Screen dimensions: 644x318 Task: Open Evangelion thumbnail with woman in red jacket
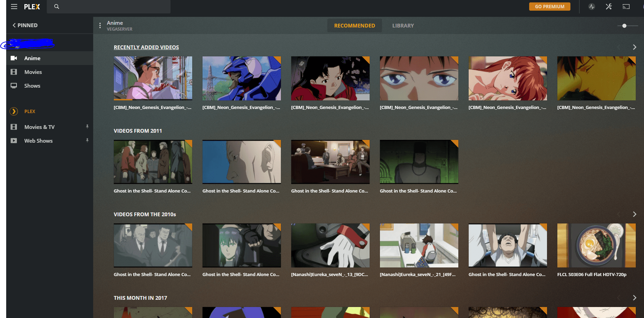(x=330, y=78)
